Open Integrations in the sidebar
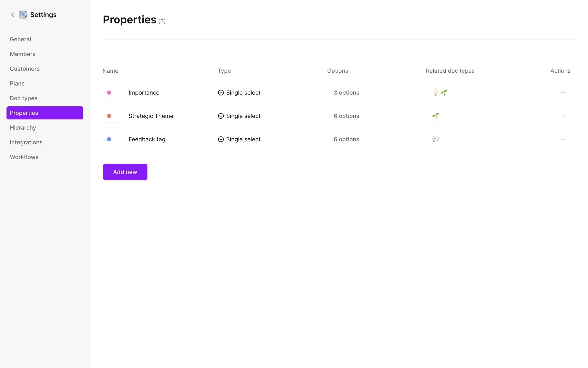The image size is (588, 368). (26, 142)
